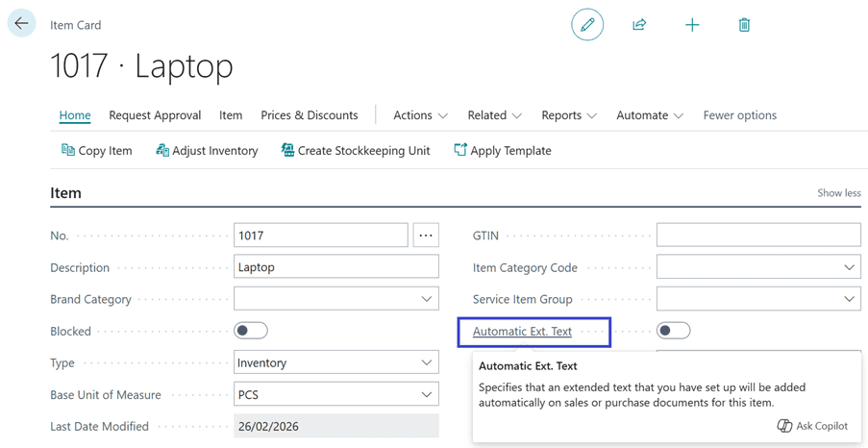The width and height of the screenshot is (868, 448).
Task: Click the Show less link
Action: [x=838, y=193]
